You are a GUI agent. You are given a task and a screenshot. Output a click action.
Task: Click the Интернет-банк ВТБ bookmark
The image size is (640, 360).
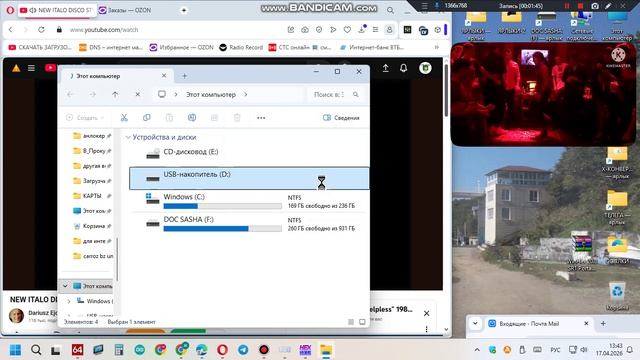point(372,47)
